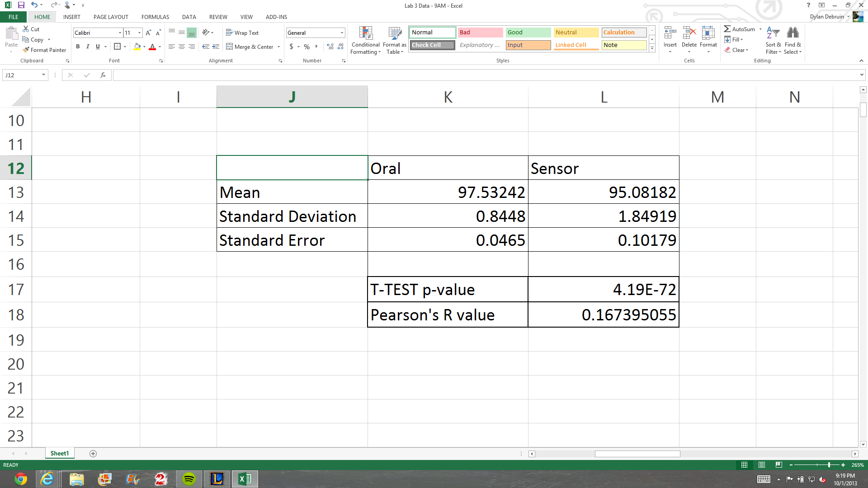This screenshot has width=868, height=488.
Task: Click the Insert Function fx icon
Action: coord(103,75)
